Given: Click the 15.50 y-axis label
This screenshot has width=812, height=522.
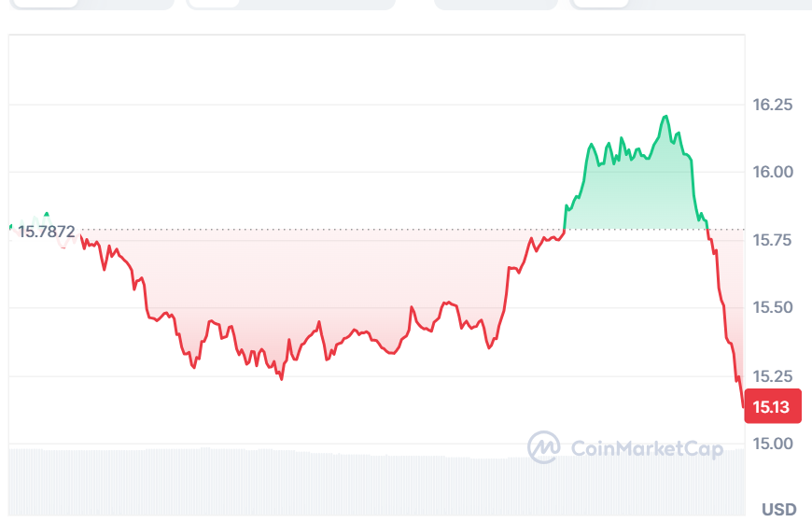Looking at the screenshot, I should click(x=773, y=308).
